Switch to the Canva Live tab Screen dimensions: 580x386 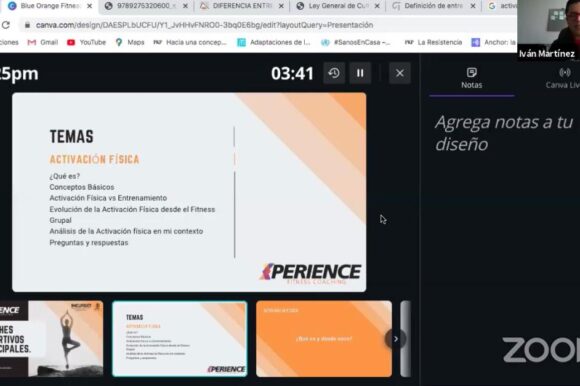(562, 78)
